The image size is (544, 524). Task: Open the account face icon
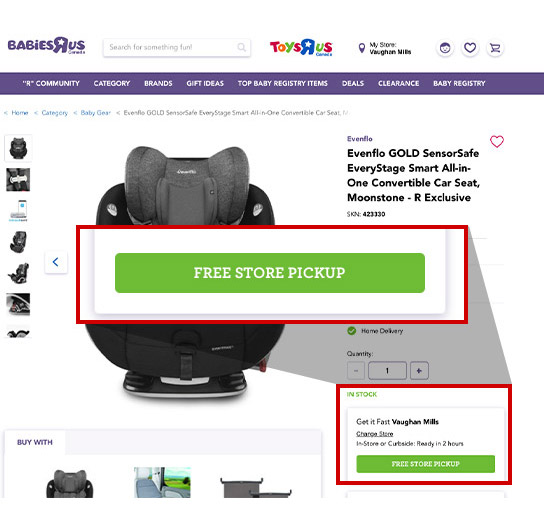pyautogui.click(x=445, y=48)
